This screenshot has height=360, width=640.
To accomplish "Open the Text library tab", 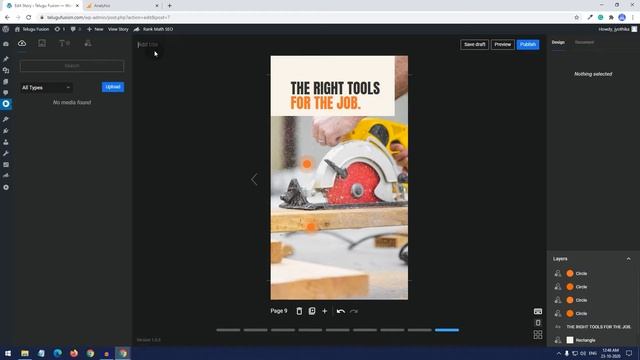I will [x=64, y=43].
